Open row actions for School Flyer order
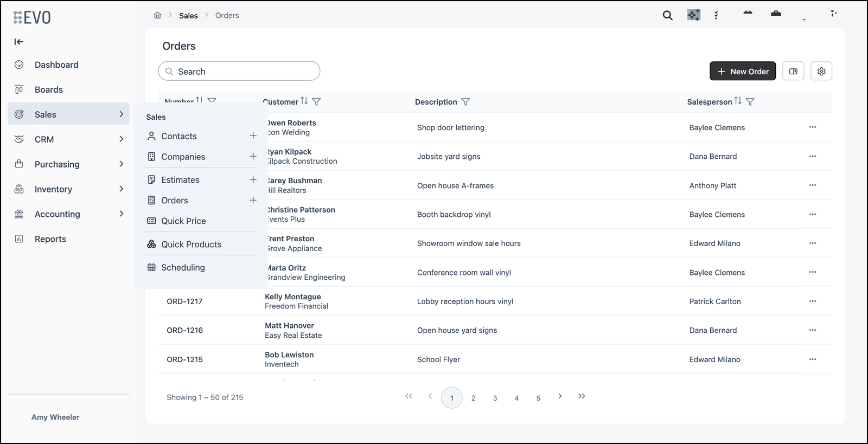This screenshot has width=868, height=444. pyautogui.click(x=813, y=359)
